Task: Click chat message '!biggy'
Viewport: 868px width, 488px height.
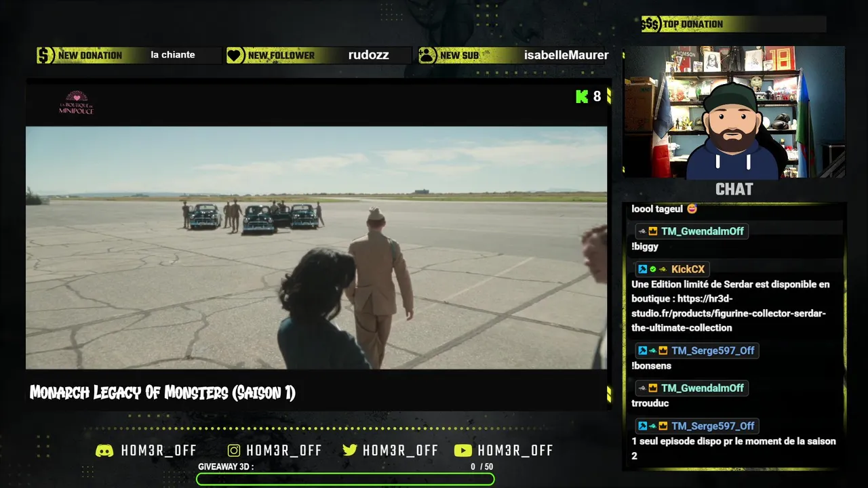Action: point(645,247)
